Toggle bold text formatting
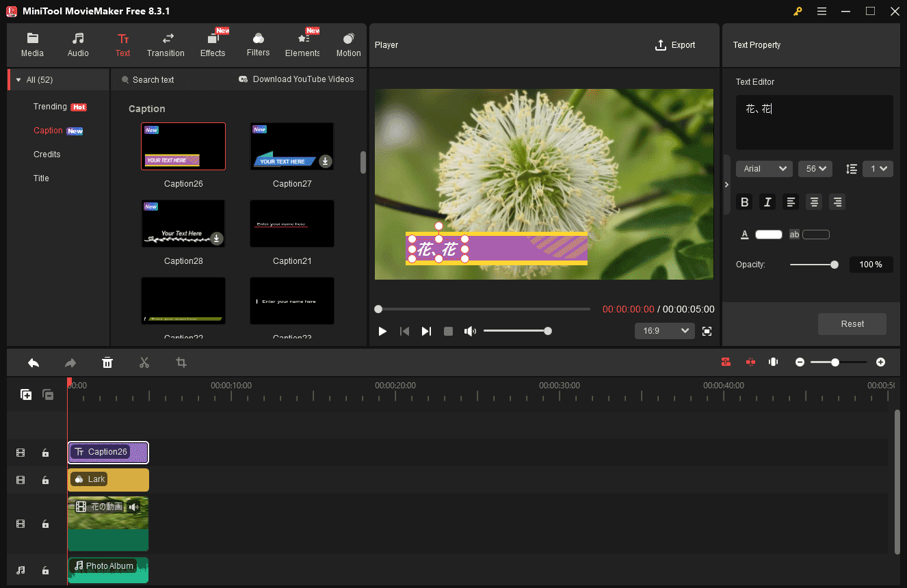The image size is (907, 588). coord(745,202)
